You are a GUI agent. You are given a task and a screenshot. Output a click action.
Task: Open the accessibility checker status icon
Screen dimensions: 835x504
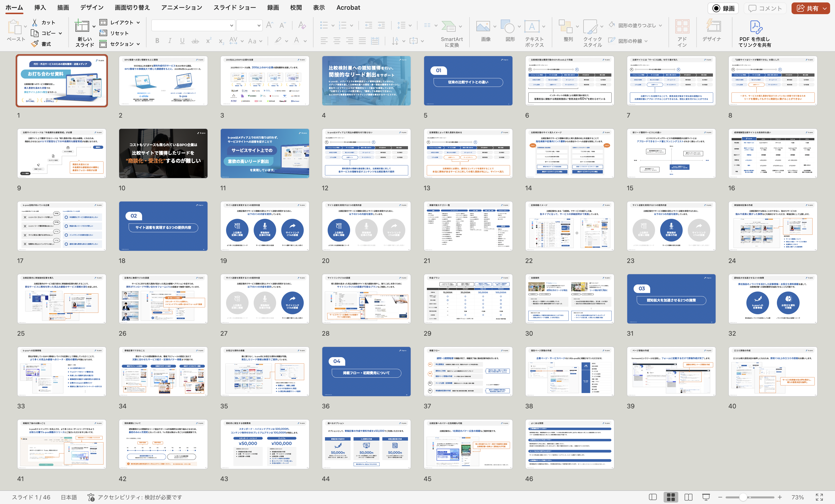[x=91, y=497]
